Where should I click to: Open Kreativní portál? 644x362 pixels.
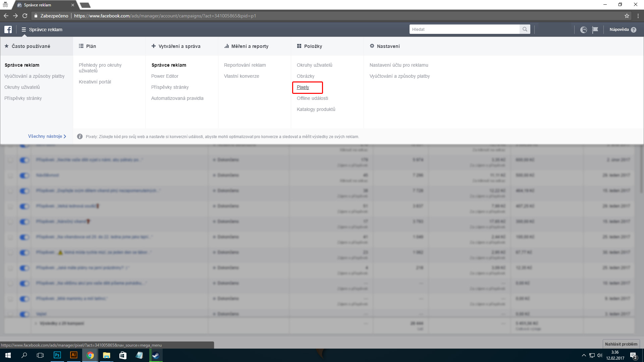[x=95, y=82]
